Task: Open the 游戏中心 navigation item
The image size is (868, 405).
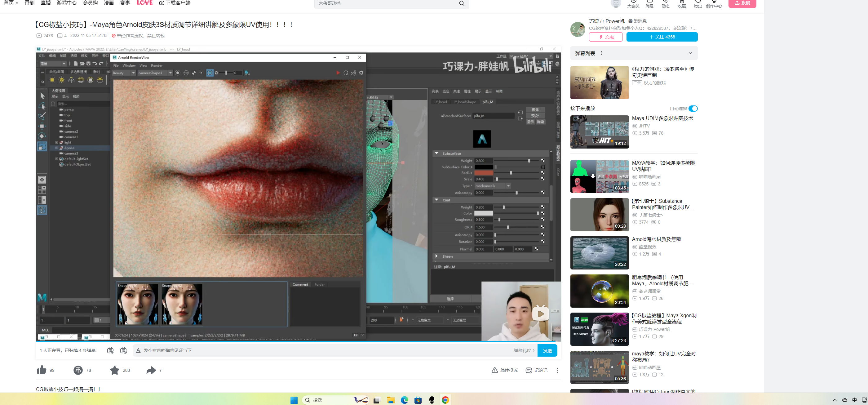Action: (x=66, y=3)
